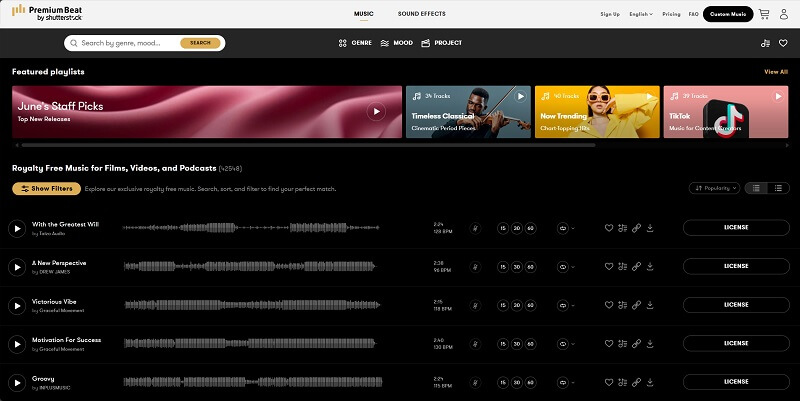Image resolution: width=800 pixels, height=401 pixels.
Task: Expand loops arrow for Motivation For Success
Action: point(573,344)
